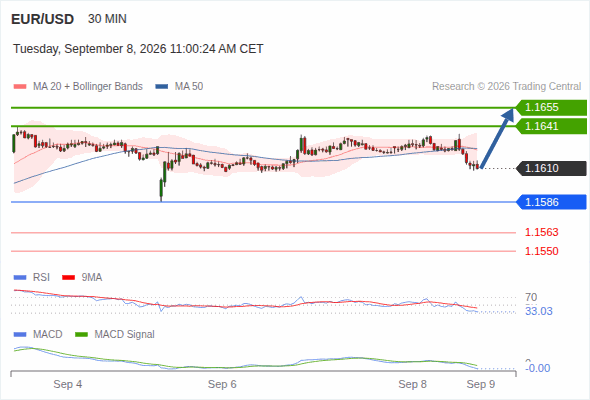Click the EUR/USD chart title
Image resolution: width=590 pixels, height=400 pixels.
point(43,19)
